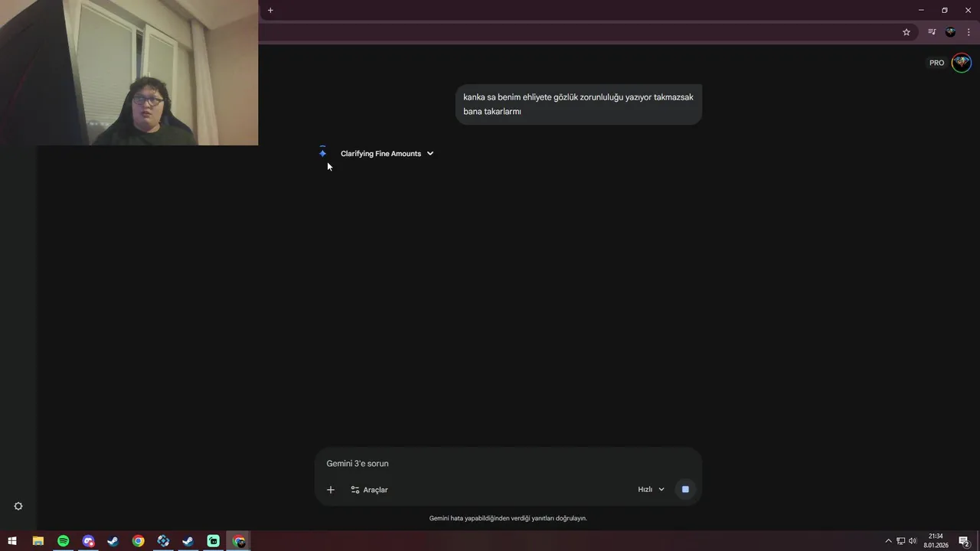Open the green streaming app taskbar icon
This screenshot has width=980, height=551.
point(213,541)
